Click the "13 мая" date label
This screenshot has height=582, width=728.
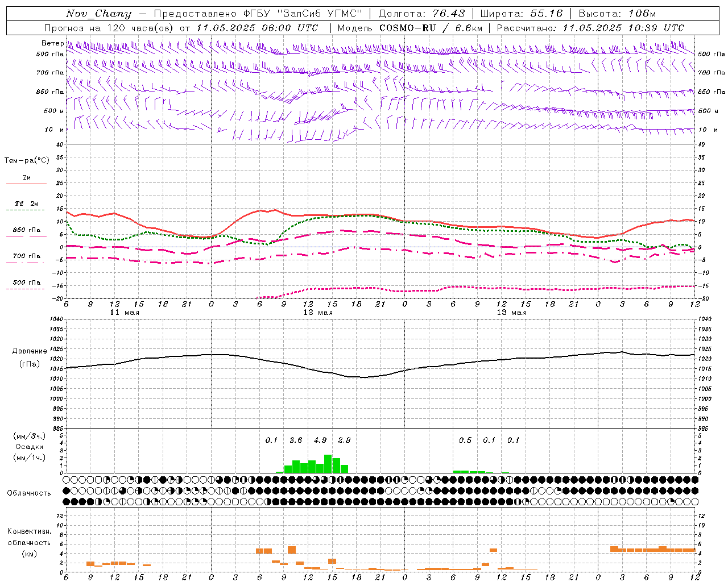511,313
